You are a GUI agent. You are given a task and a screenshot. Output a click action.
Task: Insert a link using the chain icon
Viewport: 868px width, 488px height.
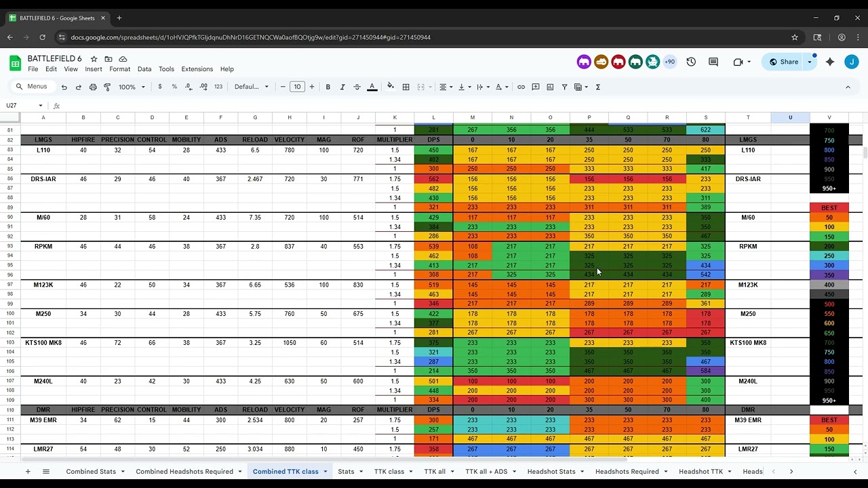tap(521, 87)
